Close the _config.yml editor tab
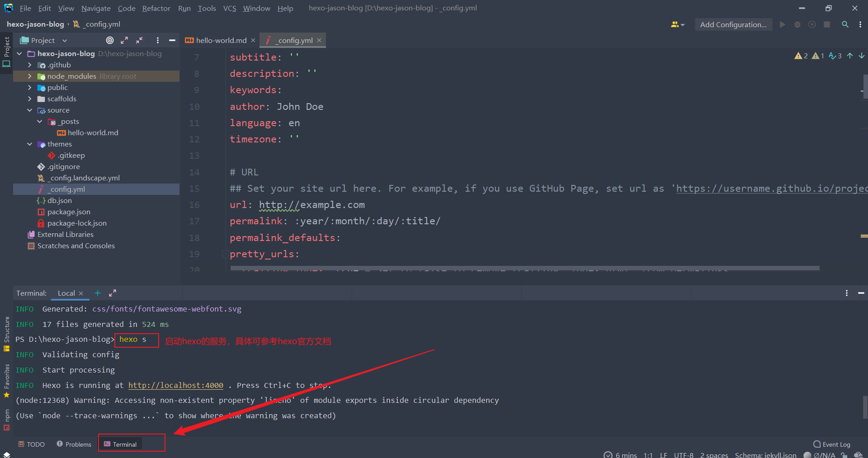The image size is (868, 458). pos(319,40)
